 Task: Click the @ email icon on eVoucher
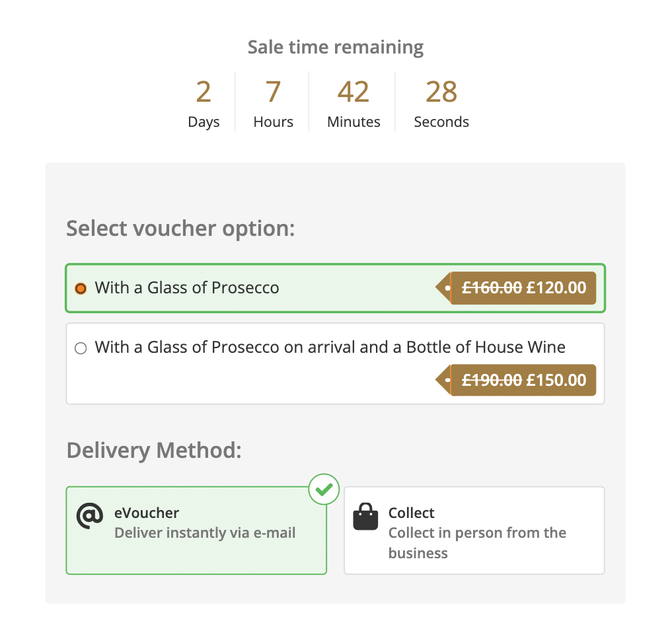[90, 516]
